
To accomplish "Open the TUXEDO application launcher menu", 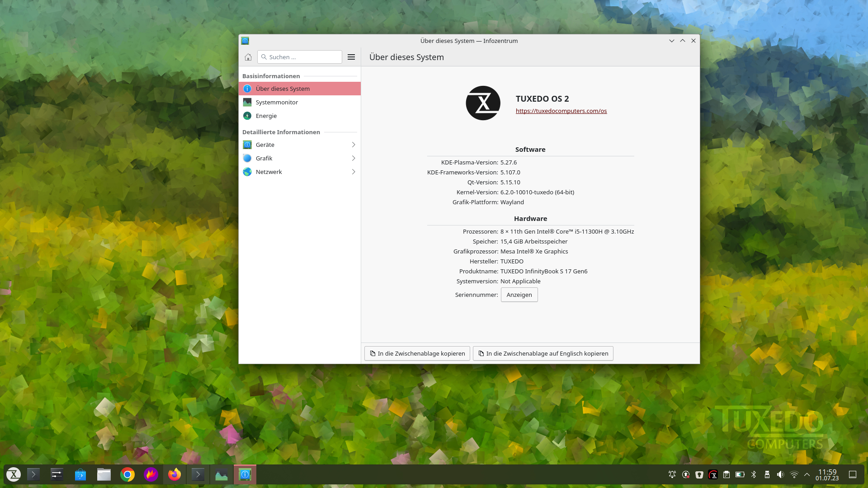I will point(14,474).
